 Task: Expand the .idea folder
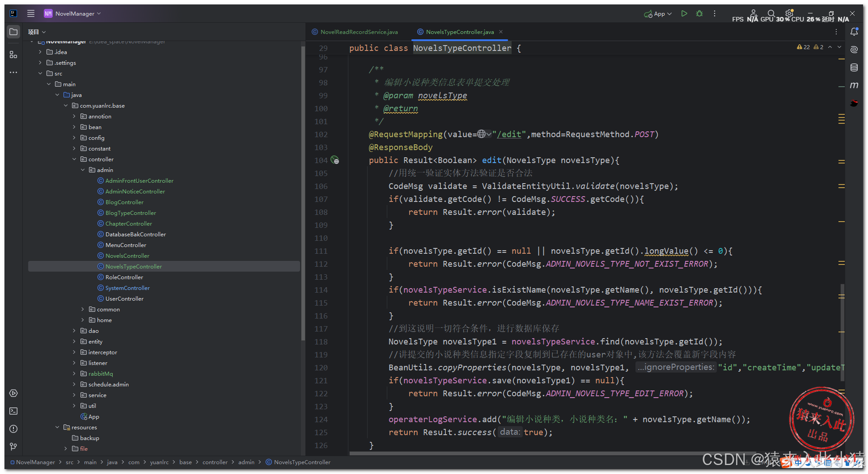(x=40, y=52)
